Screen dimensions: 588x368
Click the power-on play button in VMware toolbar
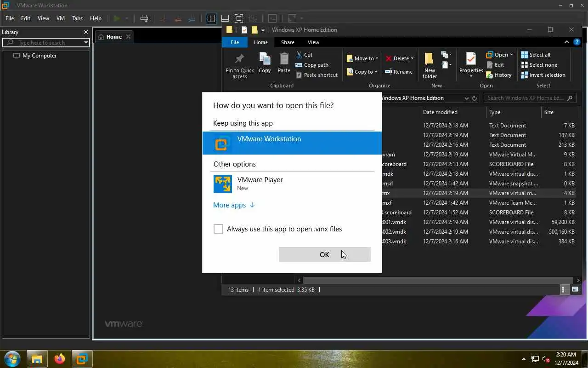117,18
